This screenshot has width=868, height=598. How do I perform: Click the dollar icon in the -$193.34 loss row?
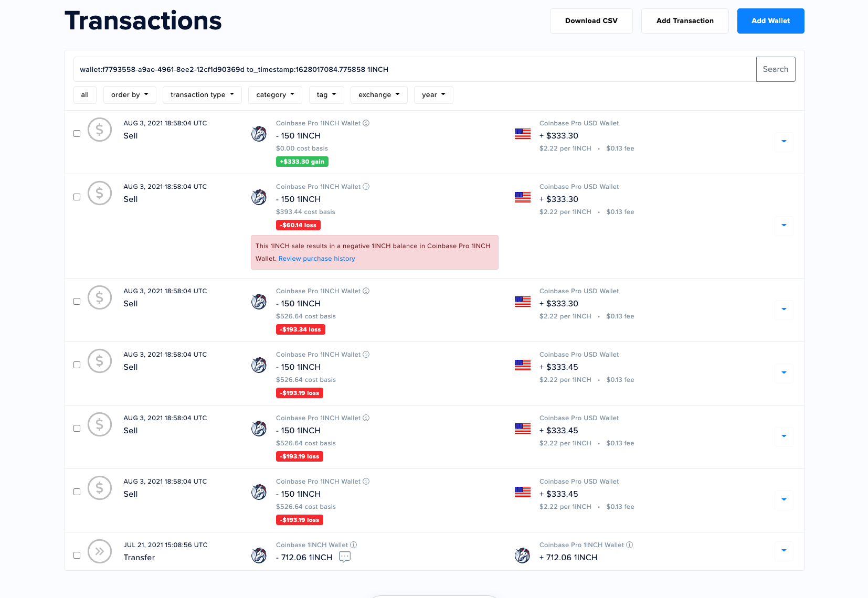click(100, 297)
